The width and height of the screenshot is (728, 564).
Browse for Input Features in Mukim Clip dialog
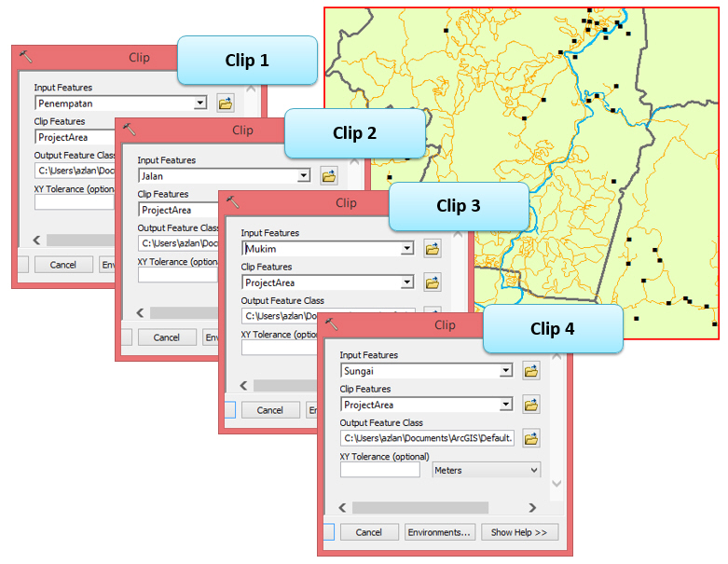[433, 249]
